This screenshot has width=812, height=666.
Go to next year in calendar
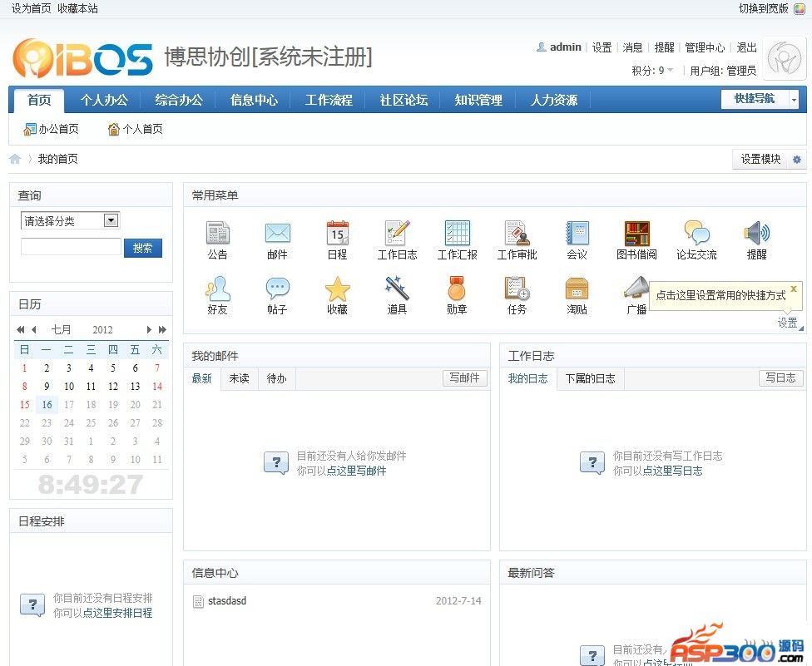click(x=162, y=329)
